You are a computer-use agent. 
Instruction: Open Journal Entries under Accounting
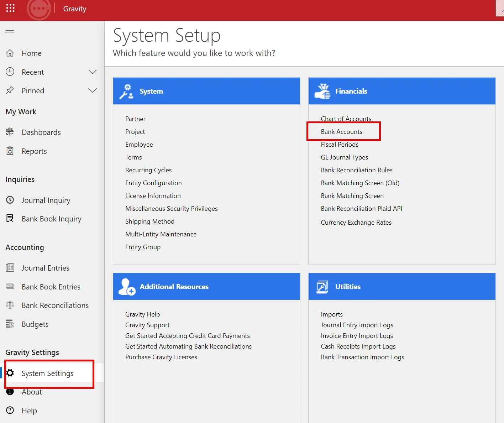46,268
